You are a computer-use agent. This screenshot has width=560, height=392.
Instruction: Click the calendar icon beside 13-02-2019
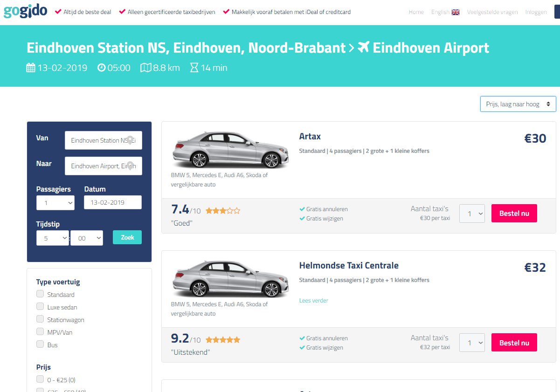[31, 68]
